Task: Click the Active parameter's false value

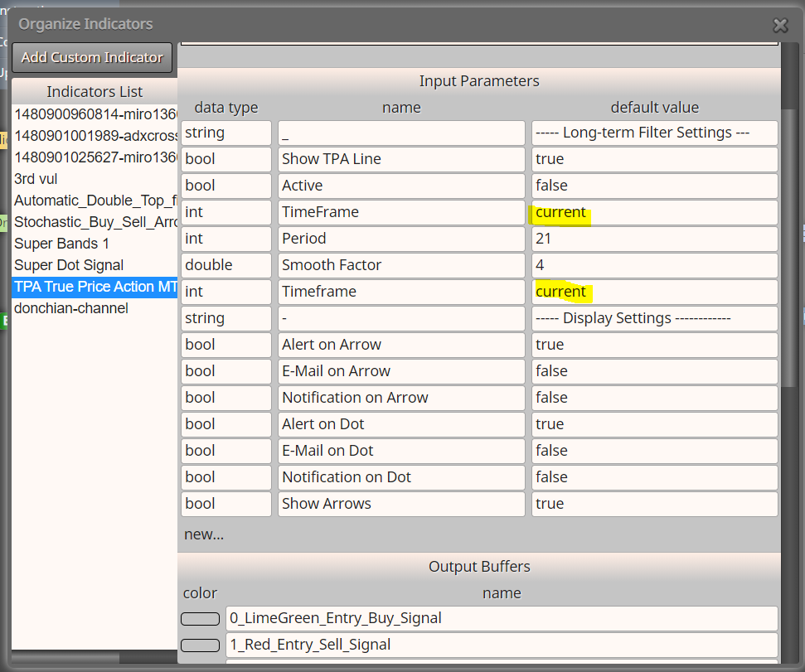Action: [655, 186]
